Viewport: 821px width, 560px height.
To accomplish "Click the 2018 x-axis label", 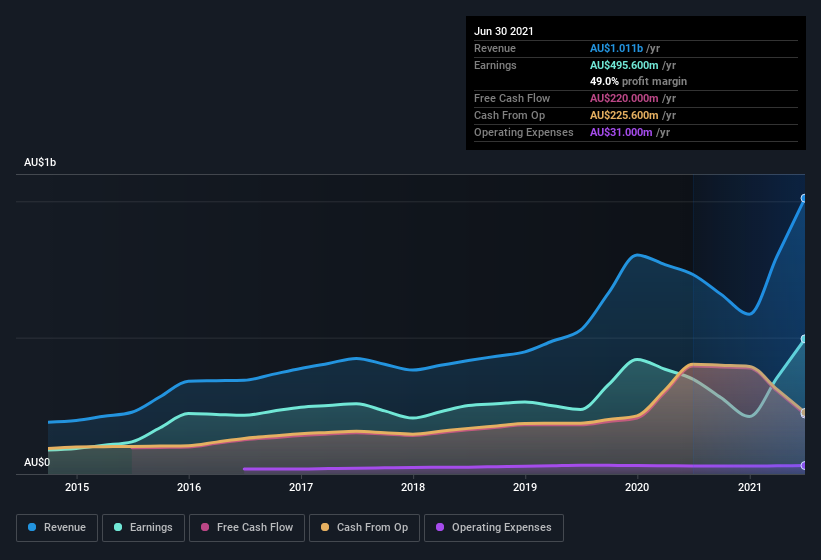I will (413, 487).
